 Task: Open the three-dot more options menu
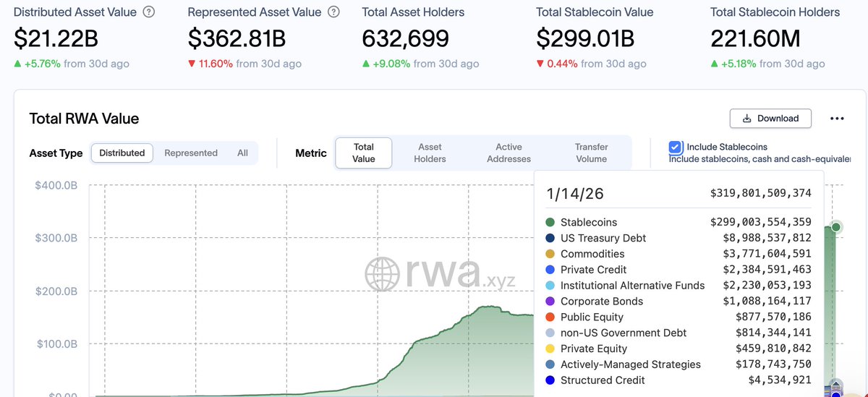pos(838,119)
